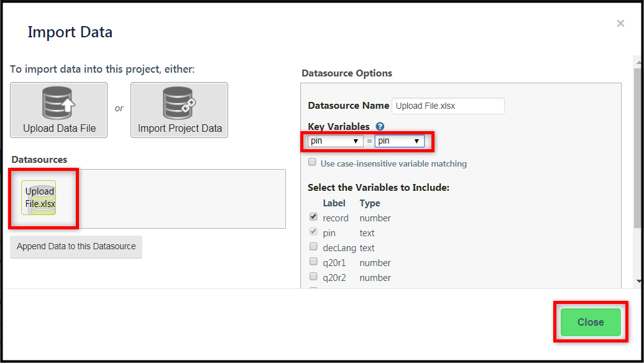Enable case-insensitive variable matching checkbox

click(x=312, y=162)
